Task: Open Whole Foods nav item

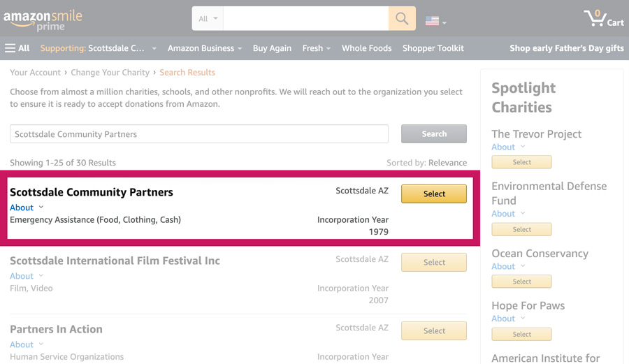Action: 366,48
